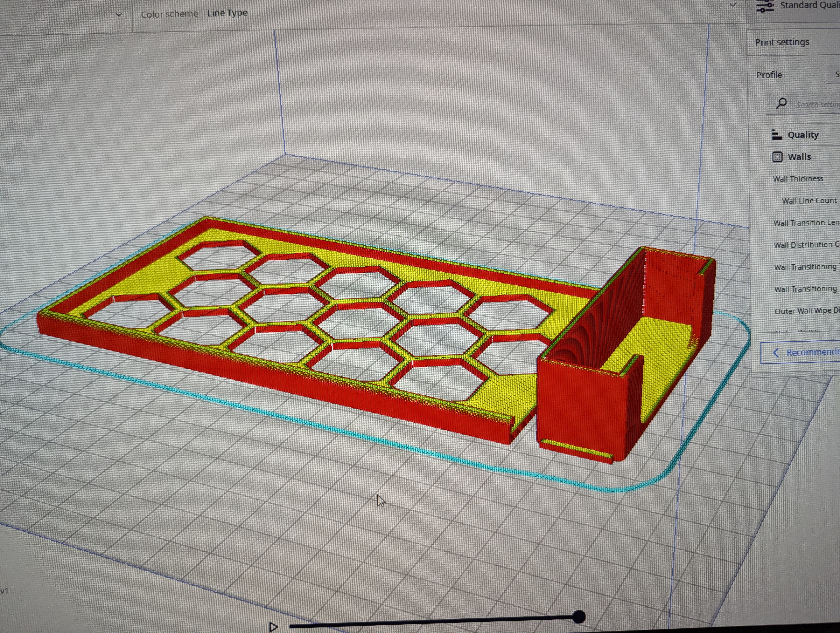Open the Color scheme Line Type dropdown

(227, 13)
